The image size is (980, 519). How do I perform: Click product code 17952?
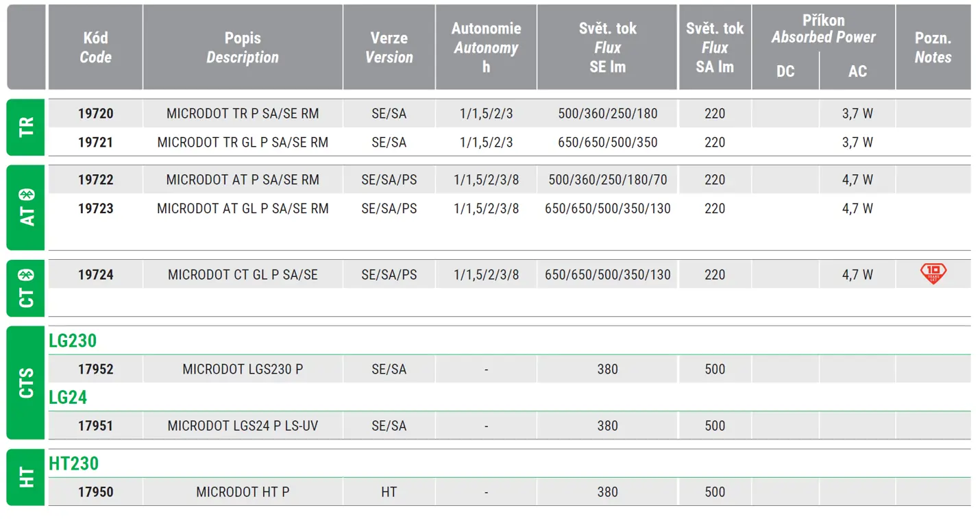pos(96,370)
